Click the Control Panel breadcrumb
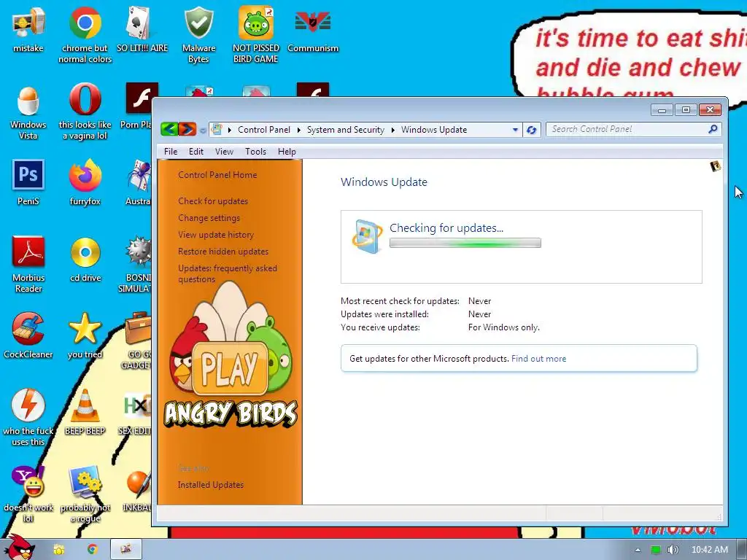The height and width of the screenshot is (560, 747). 264,130
